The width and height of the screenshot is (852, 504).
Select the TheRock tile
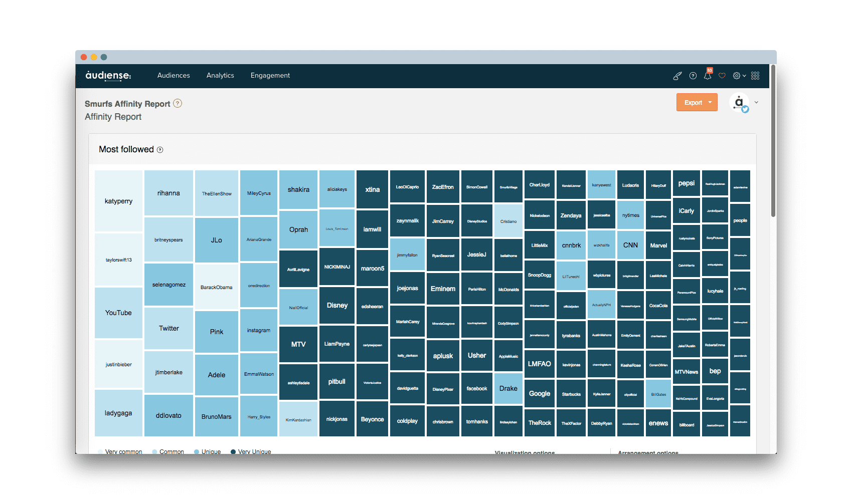540,423
